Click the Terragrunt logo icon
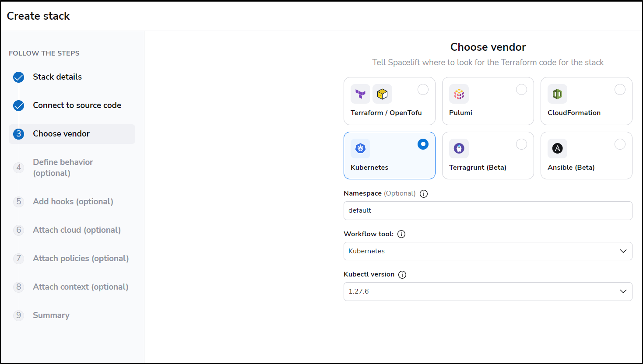This screenshot has height=364, width=643. click(x=459, y=148)
